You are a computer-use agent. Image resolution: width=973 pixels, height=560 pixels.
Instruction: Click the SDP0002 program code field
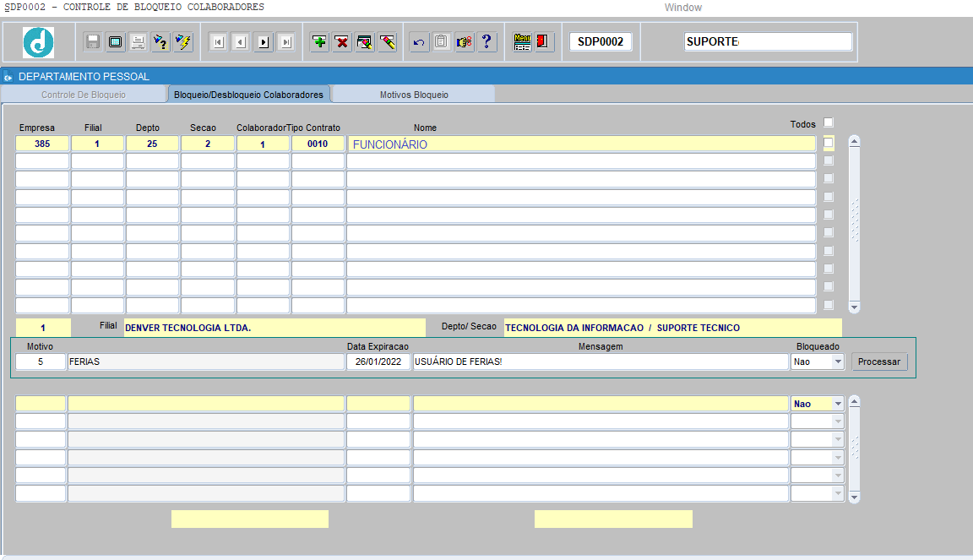tap(601, 41)
